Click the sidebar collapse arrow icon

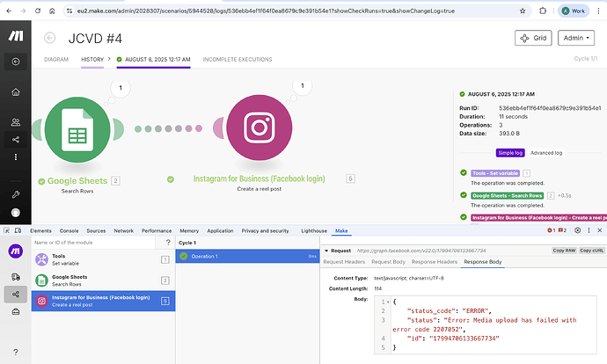click(16, 62)
